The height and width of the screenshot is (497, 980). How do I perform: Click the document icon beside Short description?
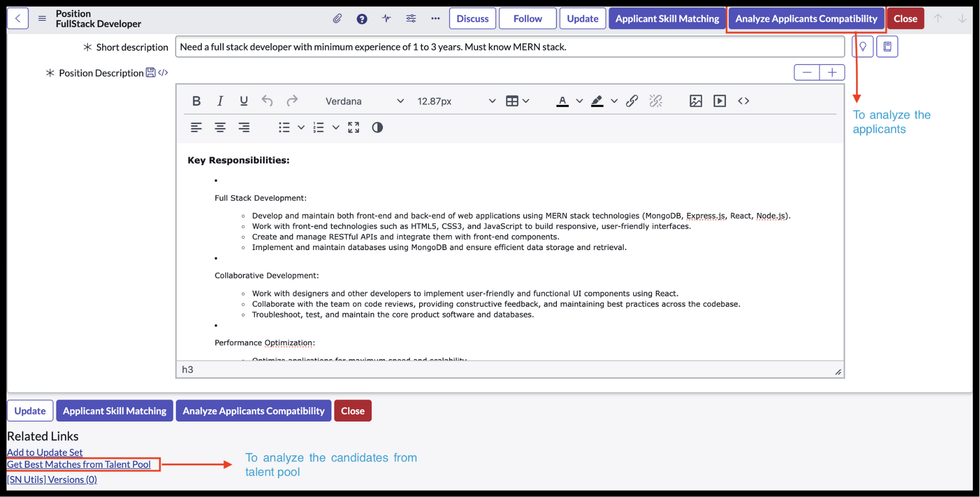pyautogui.click(x=887, y=47)
